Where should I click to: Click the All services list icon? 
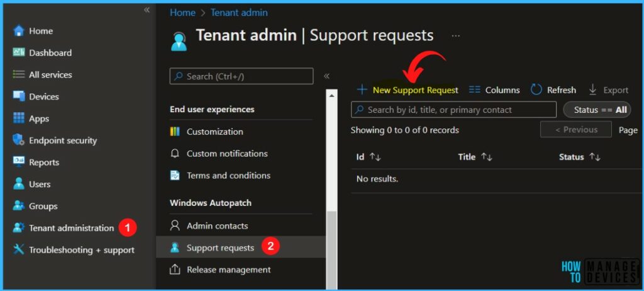pyautogui.click(x=19, y=74)
